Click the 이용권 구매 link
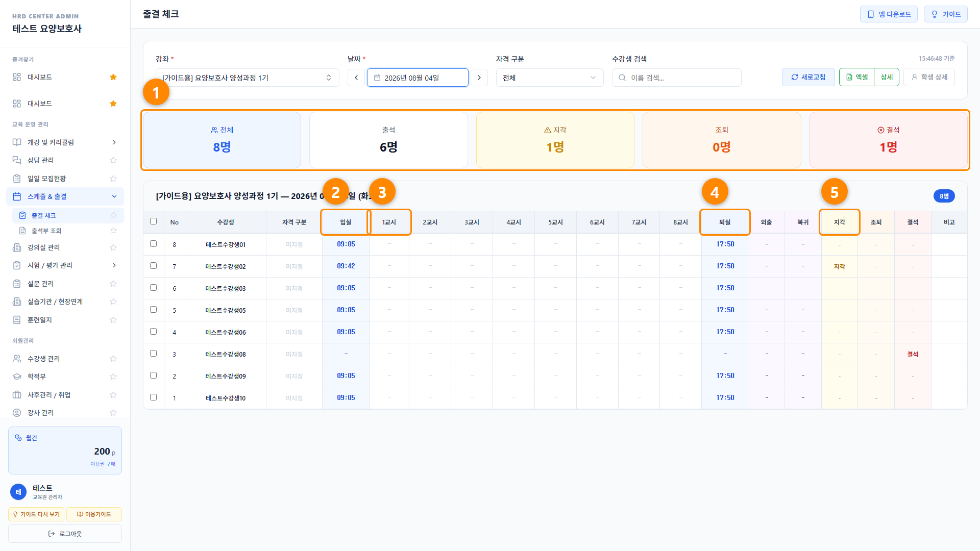 pyautogui.click(x=103, y=464)
